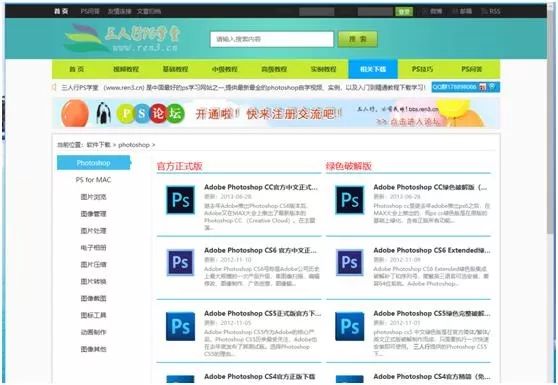
Task: Select 图片浏览 in left sidebar
Action: [93, 197]
